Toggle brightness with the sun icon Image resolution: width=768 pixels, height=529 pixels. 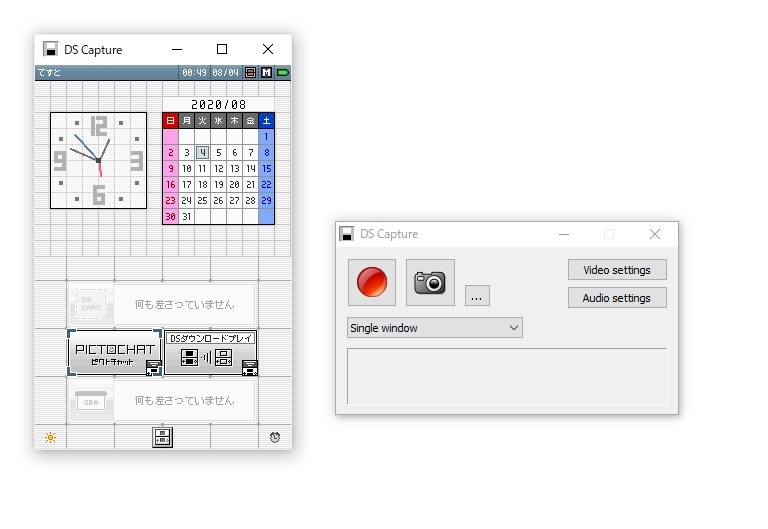pyautogui.click(x=50, y=437)
